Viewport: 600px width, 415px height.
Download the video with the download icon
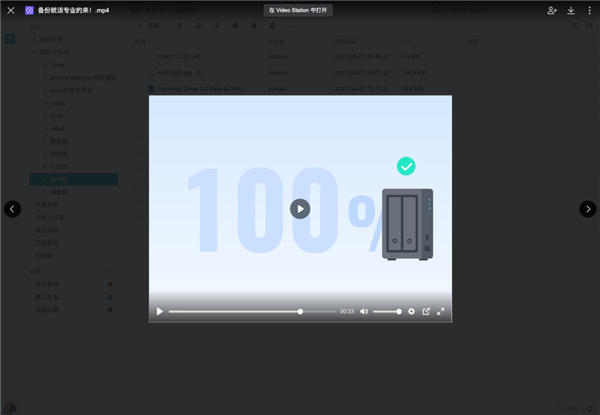click(571, 10)
